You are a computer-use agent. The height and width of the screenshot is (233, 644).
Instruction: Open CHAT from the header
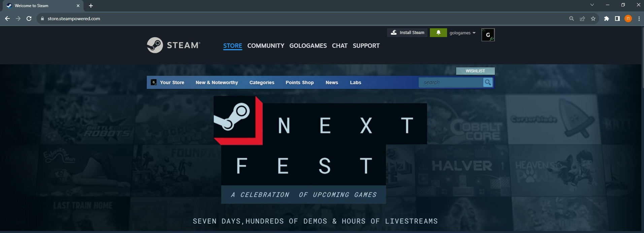[340, 45]
